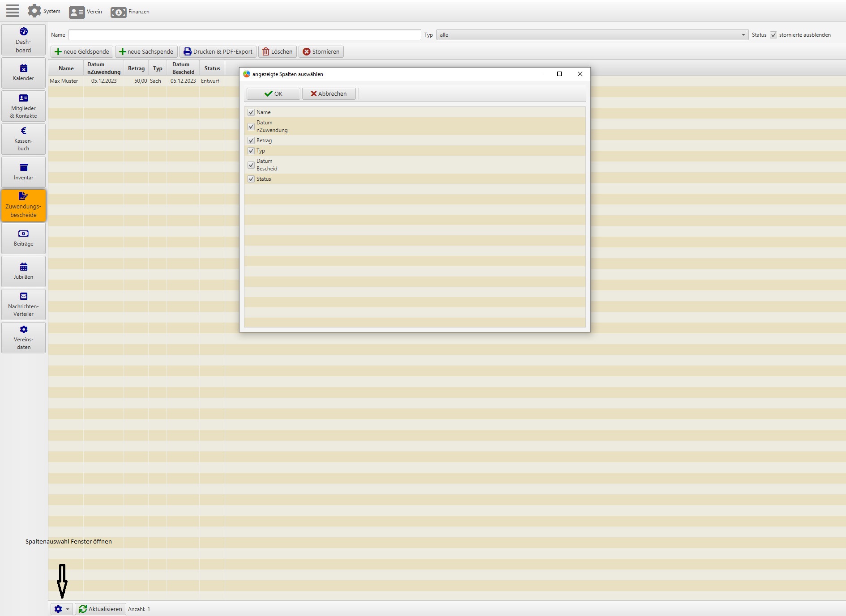Click the Aktualisieren refresh button

[100, 609]
